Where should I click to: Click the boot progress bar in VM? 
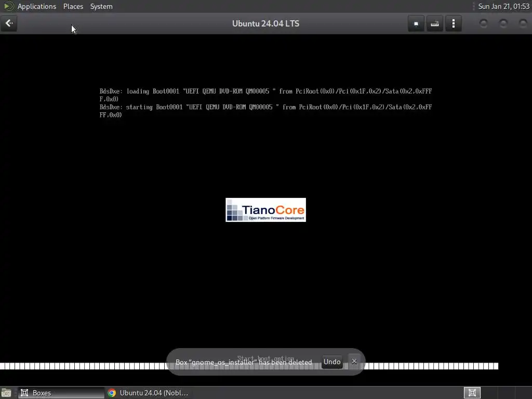(249, 366)
